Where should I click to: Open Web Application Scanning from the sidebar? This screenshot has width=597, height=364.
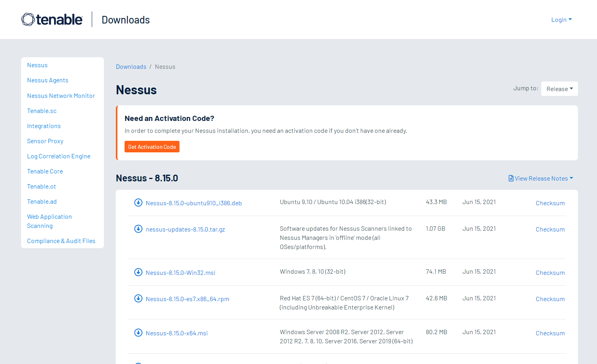pyautogui.click(x=49, y=221)
